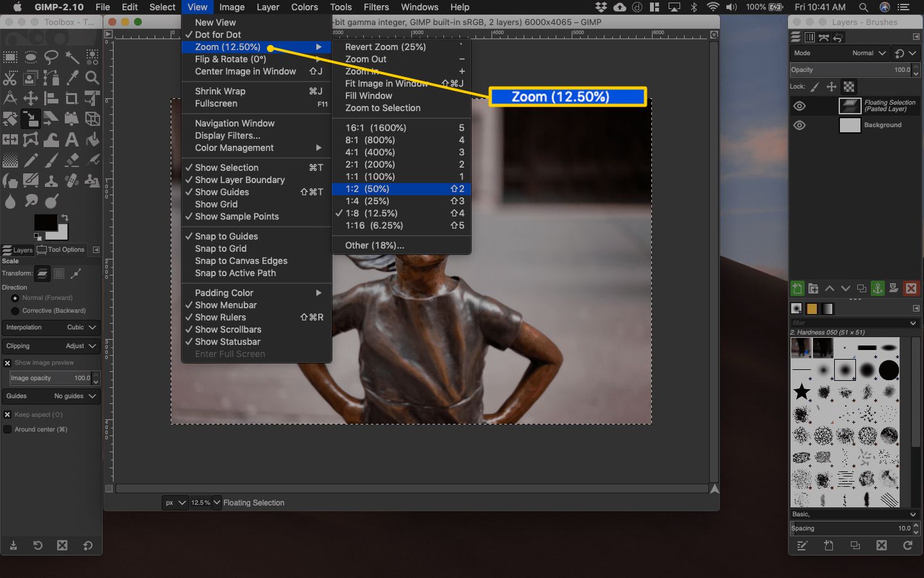Select the active Scale tool
This screenshot has width=924, height=578.
click(x=31, y=119)
